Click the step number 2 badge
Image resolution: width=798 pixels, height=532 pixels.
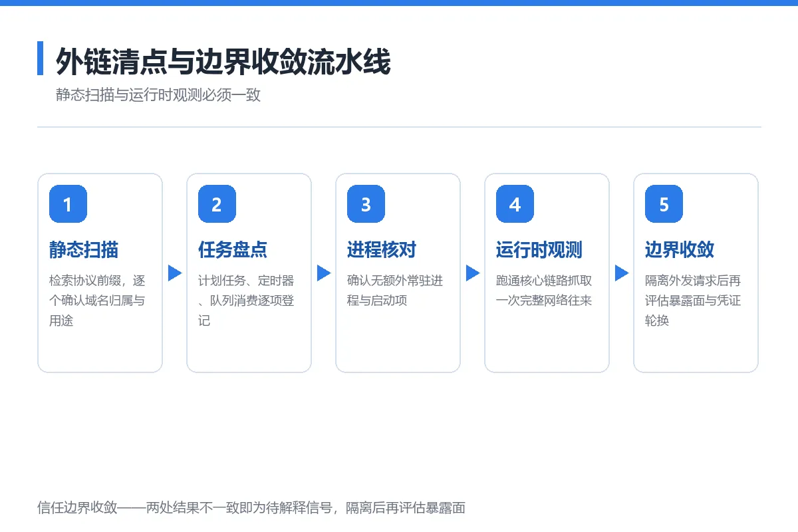coord(217,204)
